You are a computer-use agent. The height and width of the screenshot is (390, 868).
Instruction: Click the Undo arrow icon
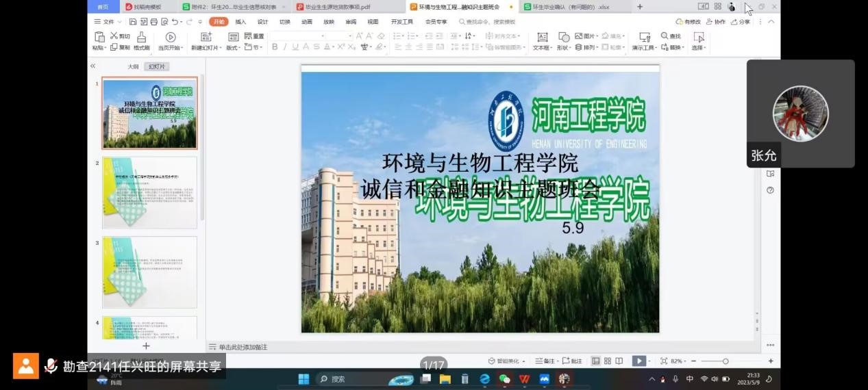click(x=175, y=22)
